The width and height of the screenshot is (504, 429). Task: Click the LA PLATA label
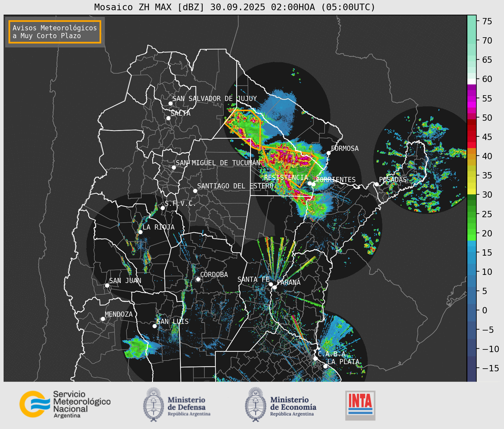point(343,362)
